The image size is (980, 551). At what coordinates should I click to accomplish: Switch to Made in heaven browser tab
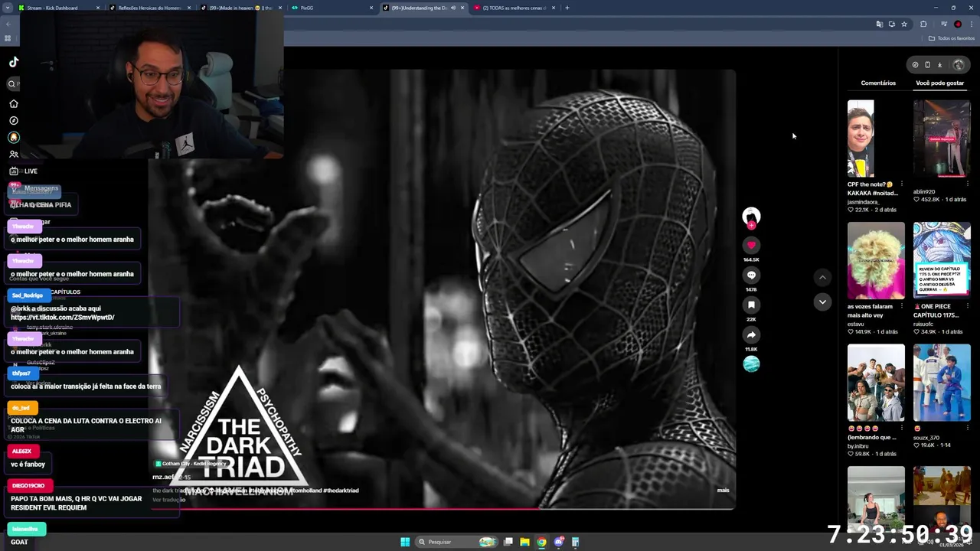pos(240,8)
